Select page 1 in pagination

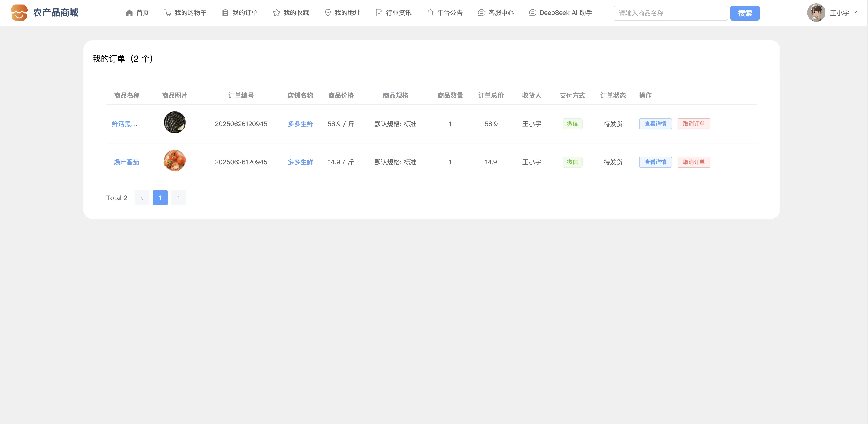160,198
